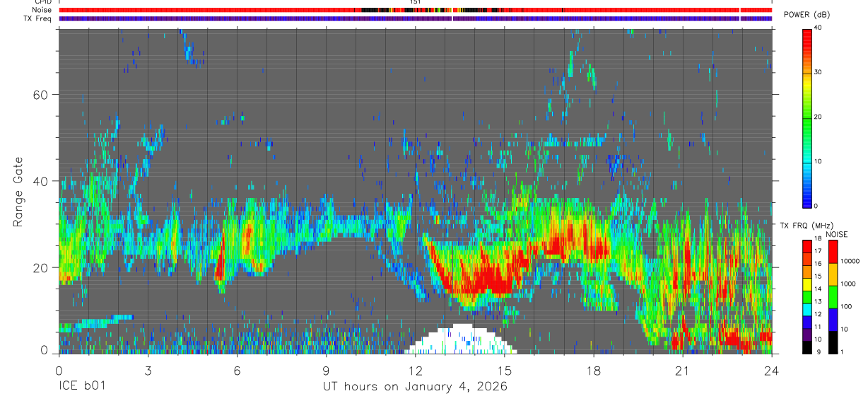Click the 21 UT hour tick label
This screenshot has height=401, width=868.
pyautogui.click(x=683, y=370)
